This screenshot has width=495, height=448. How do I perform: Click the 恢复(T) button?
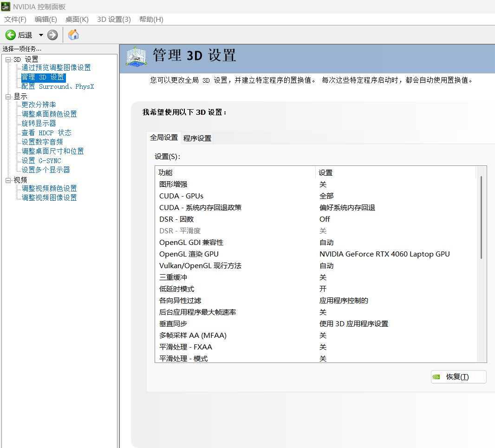[x=458, y=376]
